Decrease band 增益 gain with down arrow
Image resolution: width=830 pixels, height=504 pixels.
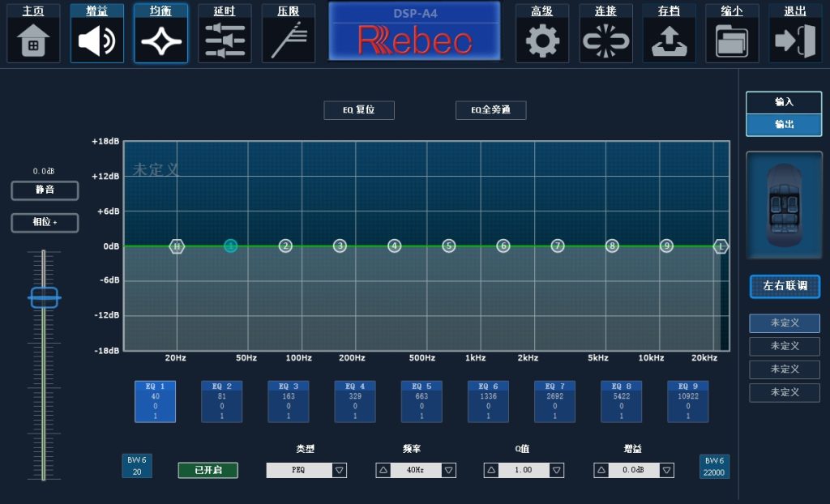pyautogui.click(x=667, y=470)
